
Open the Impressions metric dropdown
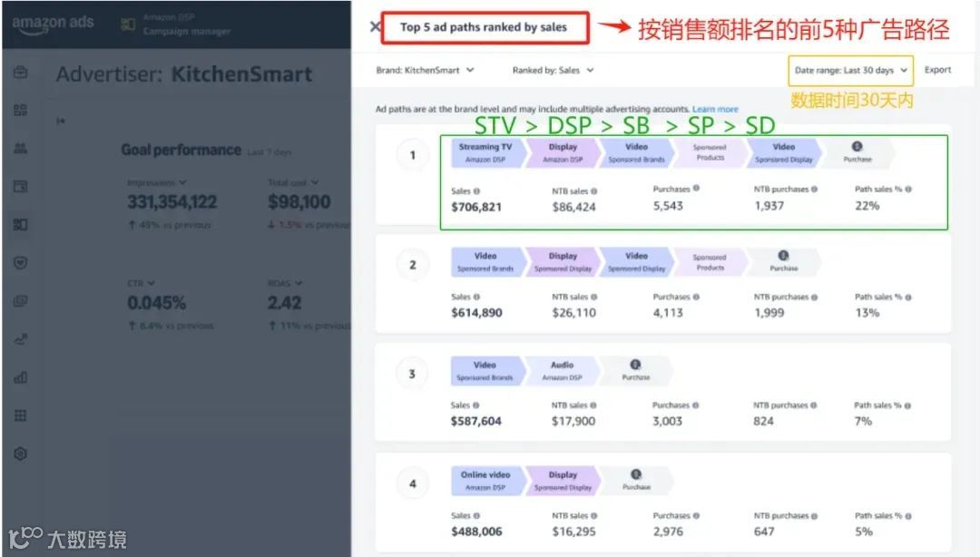point(157,182)
